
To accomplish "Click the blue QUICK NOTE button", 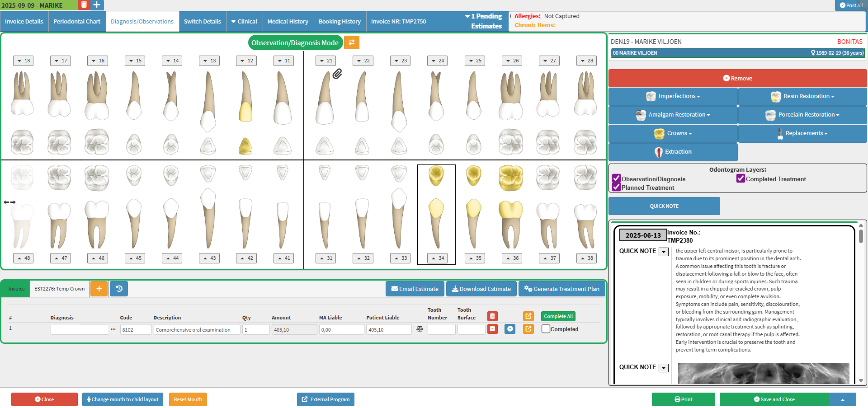I will click(664, 206).
